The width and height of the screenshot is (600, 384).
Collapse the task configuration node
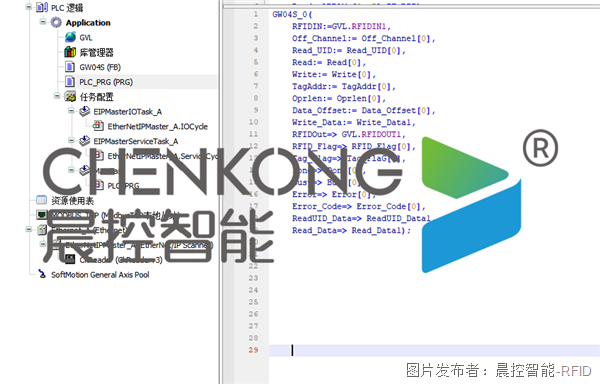pyautogui.click(x=57, y=96)
